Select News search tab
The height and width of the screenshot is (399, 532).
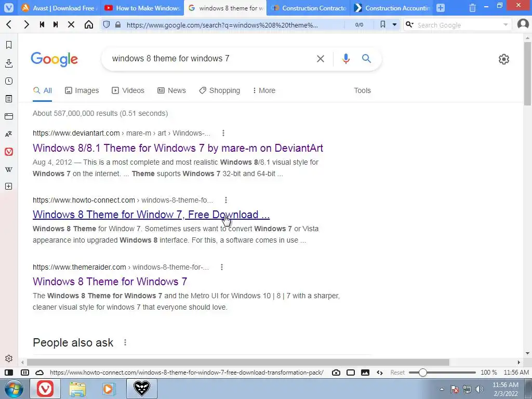tap(171, 90)
